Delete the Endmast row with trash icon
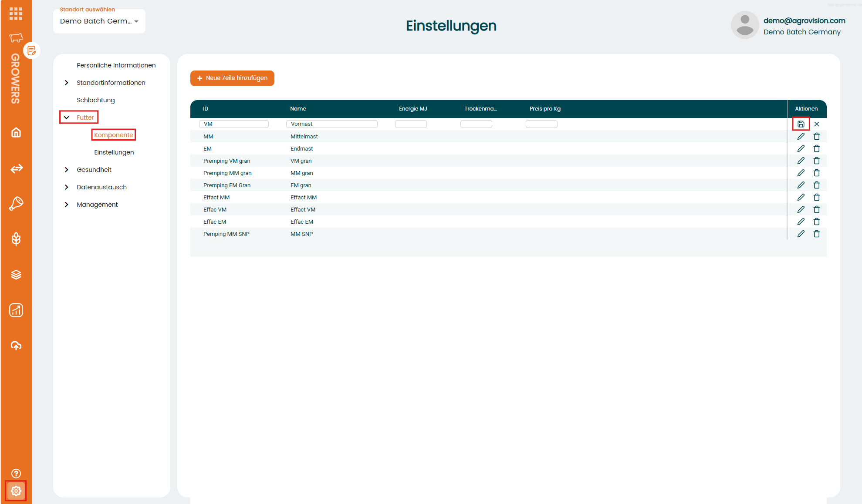This screenshot has width=862, height=504. click(817, 148)
